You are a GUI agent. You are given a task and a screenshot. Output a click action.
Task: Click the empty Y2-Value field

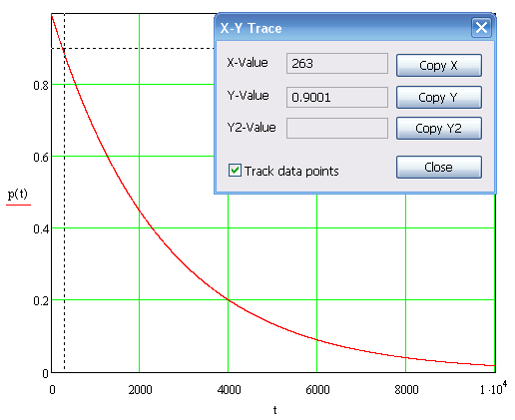[x=337, y=128]
